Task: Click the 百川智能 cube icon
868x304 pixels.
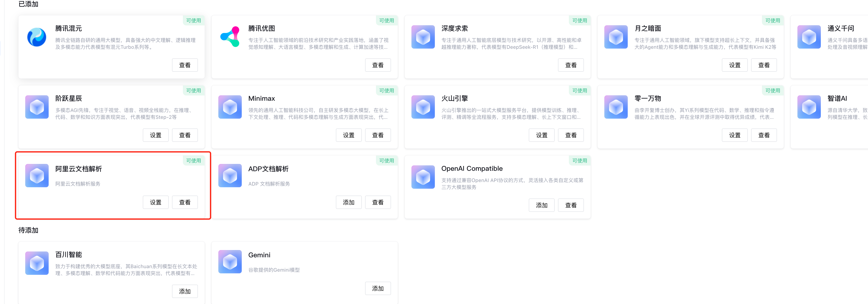Action: [37, 263]
